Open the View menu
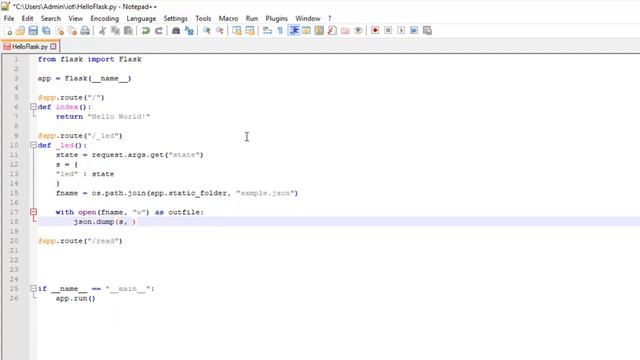This screenshot has height=360, width=640. [76, 18]
